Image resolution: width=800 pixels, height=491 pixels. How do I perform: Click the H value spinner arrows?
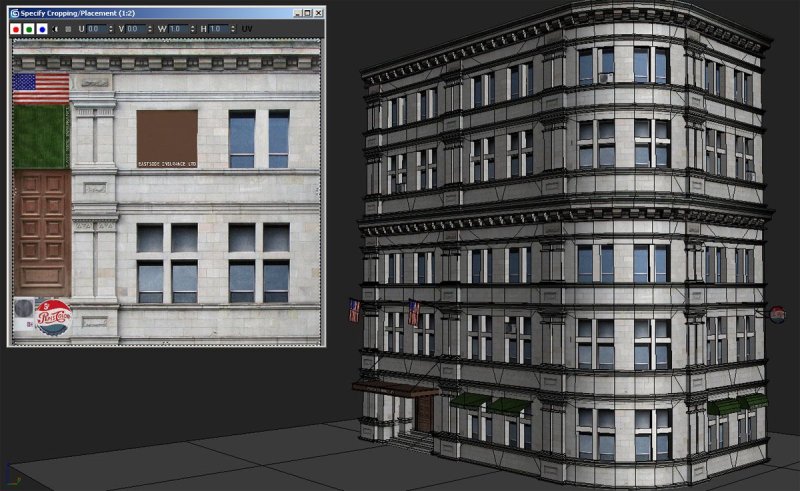(232, 29)
